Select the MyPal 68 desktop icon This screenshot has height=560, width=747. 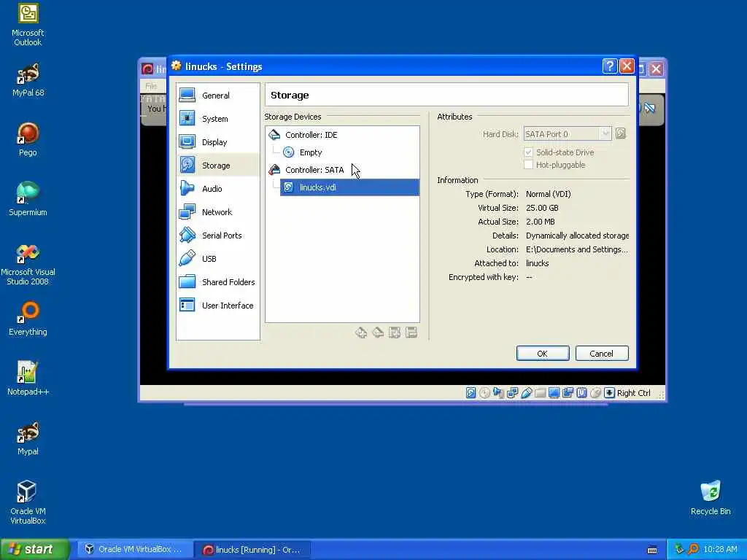tap(28, 79)
